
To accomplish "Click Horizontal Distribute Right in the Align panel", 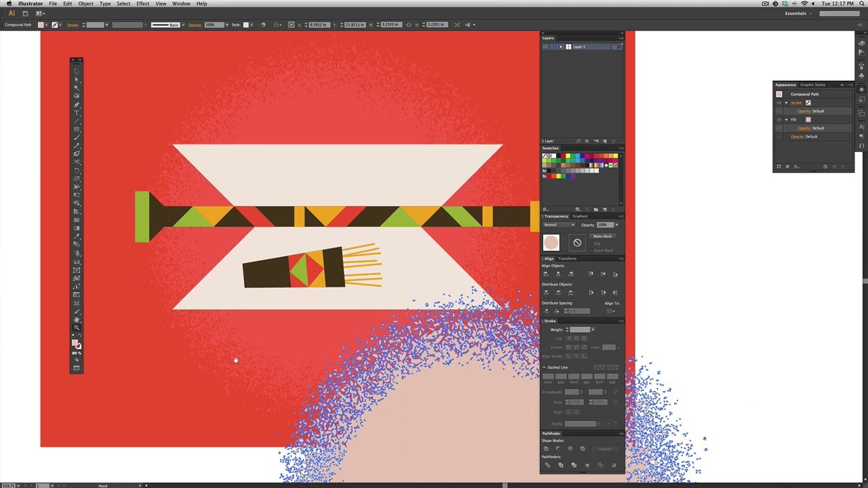I will point(615,292).
